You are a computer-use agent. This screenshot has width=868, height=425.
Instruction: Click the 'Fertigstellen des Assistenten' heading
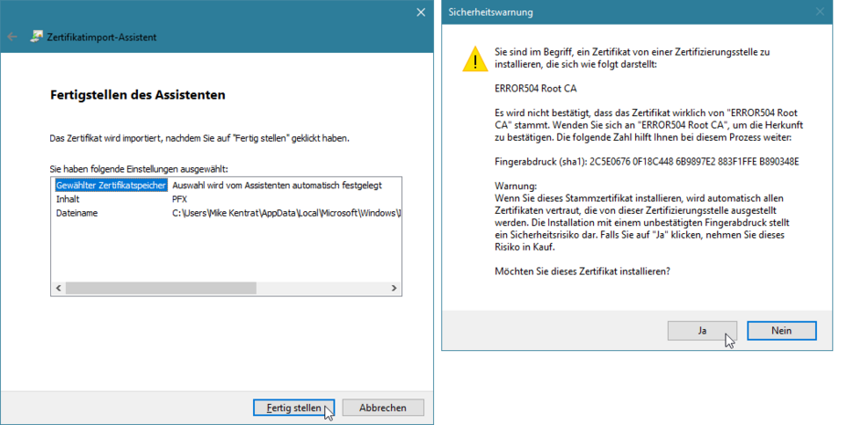pyautogui.click(x=138, y=95)
